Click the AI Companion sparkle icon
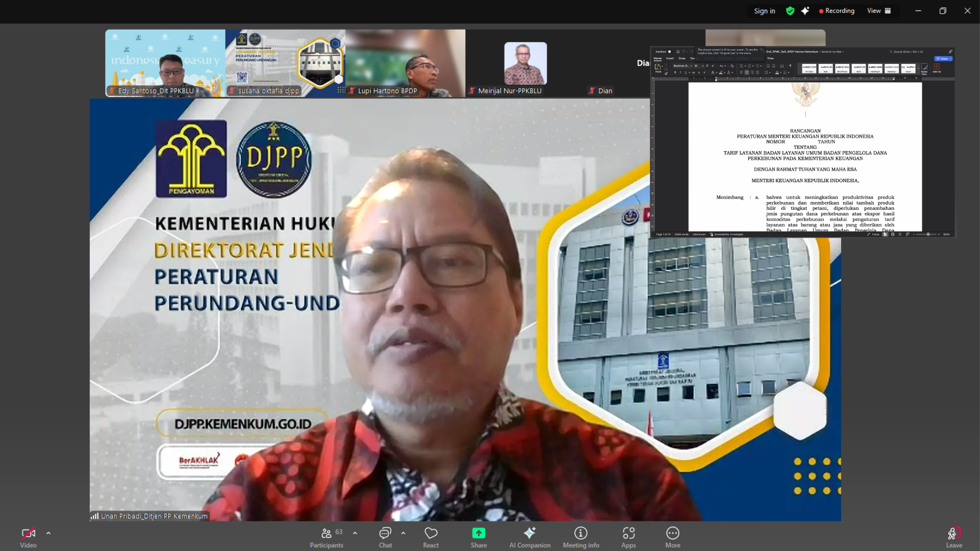The width and height of the screenshot is (980, 551). click(805, 11)
